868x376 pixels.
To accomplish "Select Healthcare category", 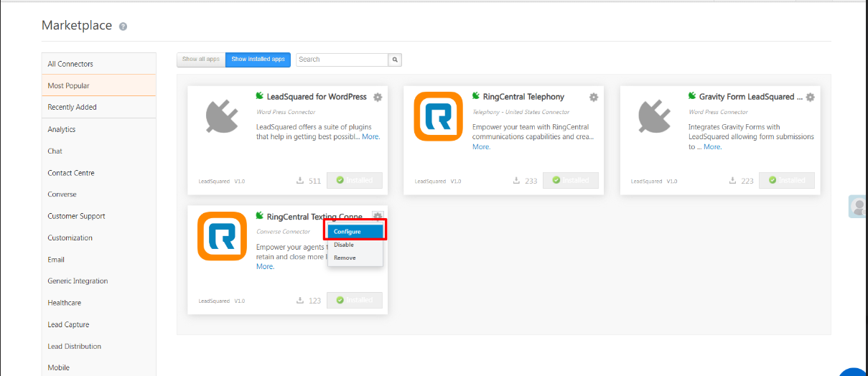I will point(99,303).
